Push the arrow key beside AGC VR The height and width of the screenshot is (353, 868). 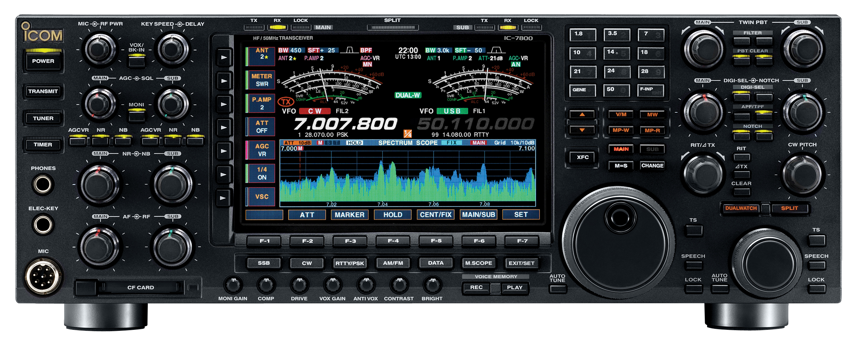click(x=224, y=151)
